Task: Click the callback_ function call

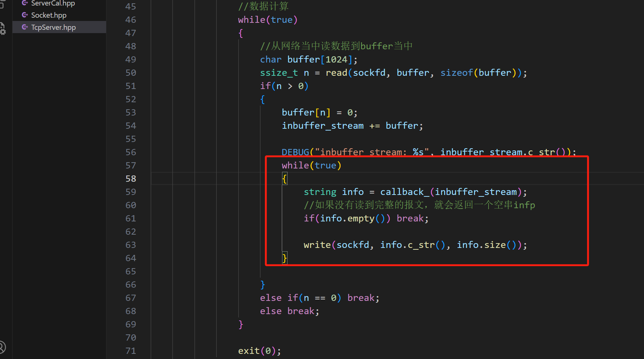Action: (x=404, y=192)
